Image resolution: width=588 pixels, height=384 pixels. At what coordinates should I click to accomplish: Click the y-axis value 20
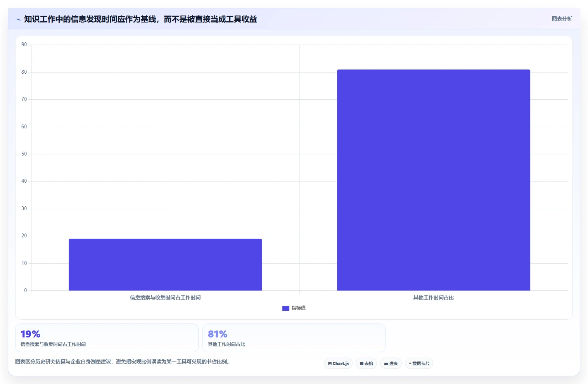(x=24, y=236)
